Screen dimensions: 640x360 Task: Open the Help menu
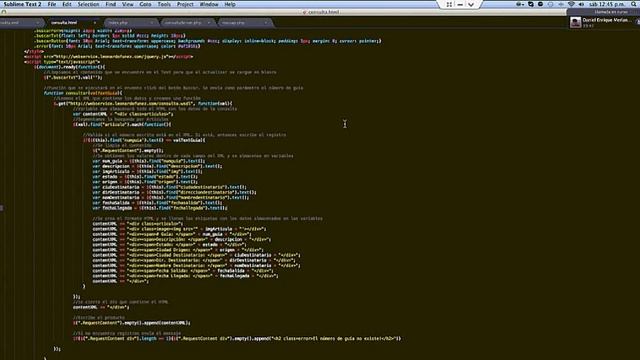click(x=230, y=4)
